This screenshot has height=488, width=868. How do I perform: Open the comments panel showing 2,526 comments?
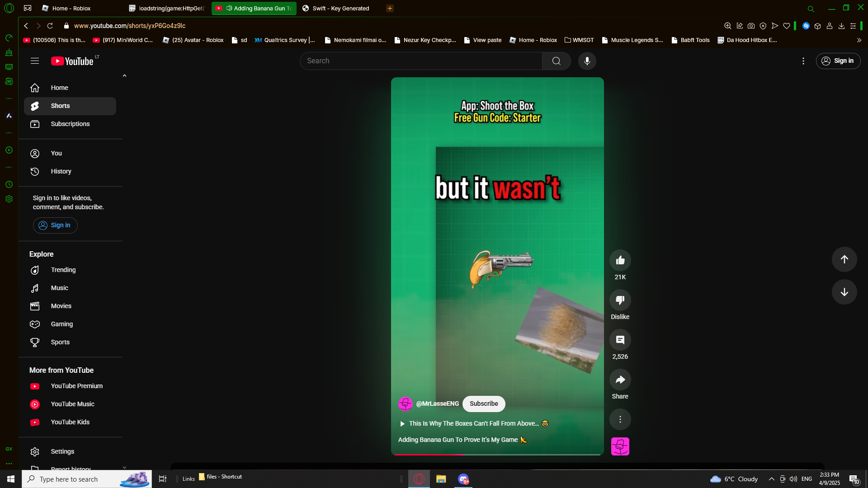(x=620, y=340)
